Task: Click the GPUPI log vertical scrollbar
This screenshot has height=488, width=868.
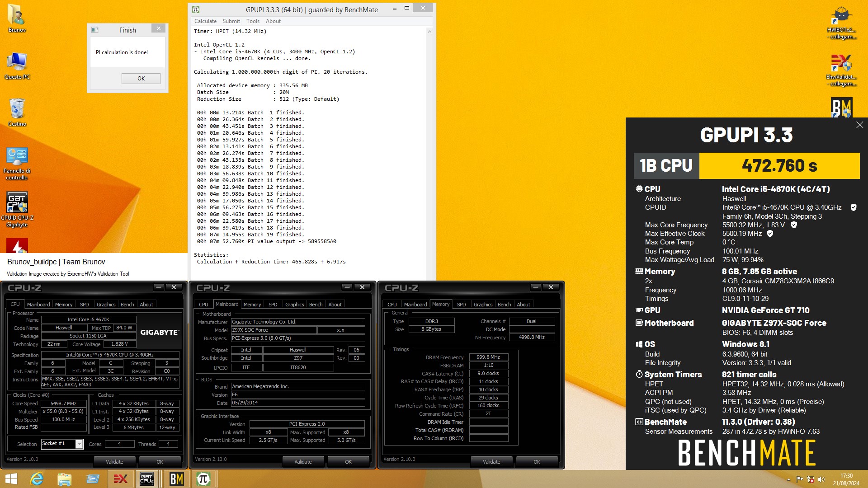Action: pos(429,154)
